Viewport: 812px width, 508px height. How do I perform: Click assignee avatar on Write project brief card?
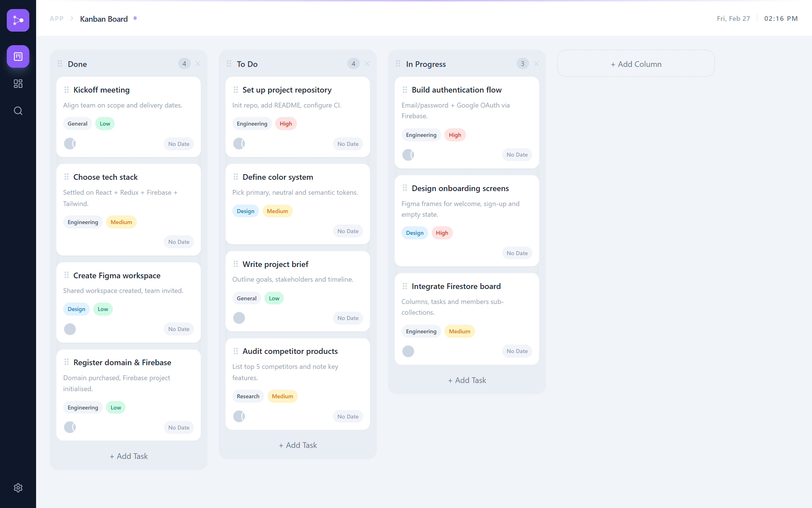click(x=239, y=318)
